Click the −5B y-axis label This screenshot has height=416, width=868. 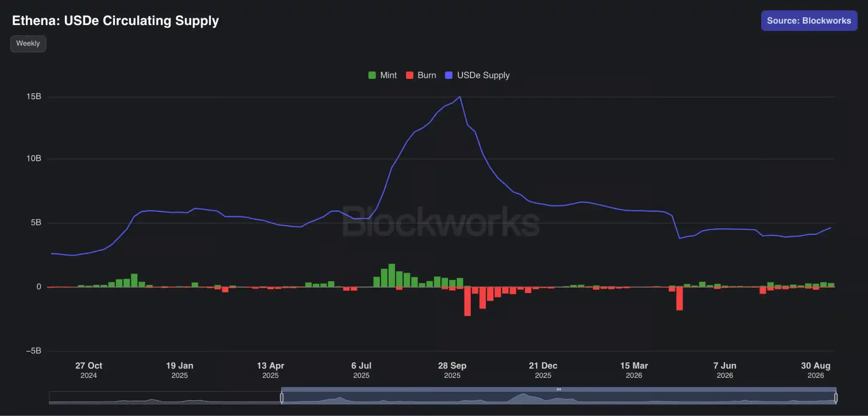(33, 351)
